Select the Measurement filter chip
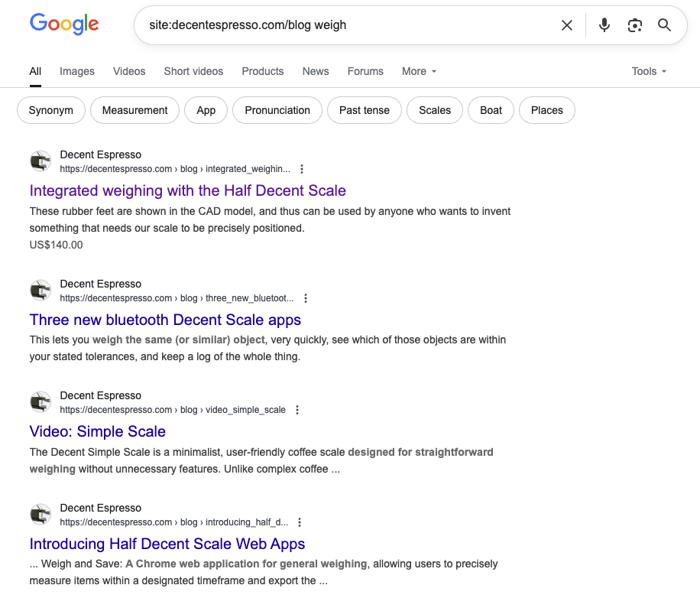Viewport: 700px width, 598px height. (x=134, y=110)
